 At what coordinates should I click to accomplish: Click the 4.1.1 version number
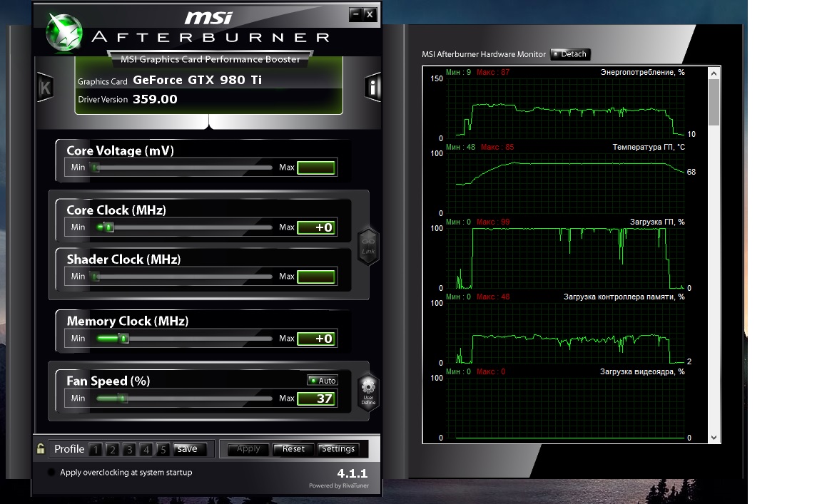pyautogui.click(x=352, y=473)
